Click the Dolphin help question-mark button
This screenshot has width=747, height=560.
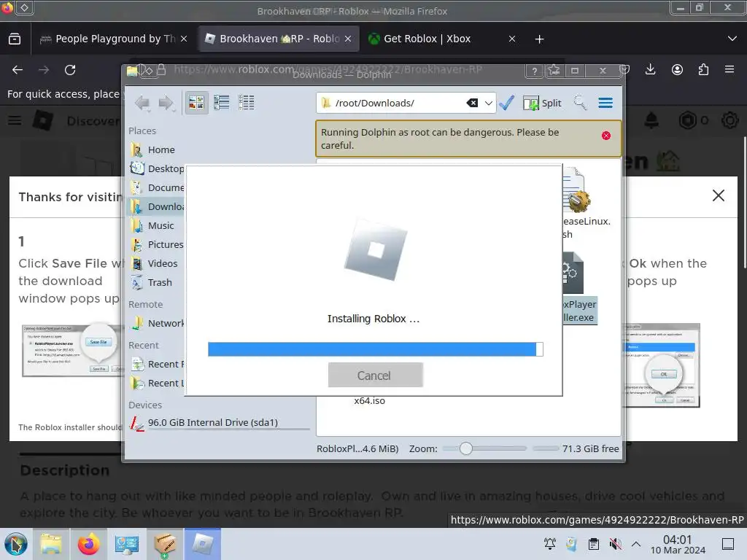(535, 71)
